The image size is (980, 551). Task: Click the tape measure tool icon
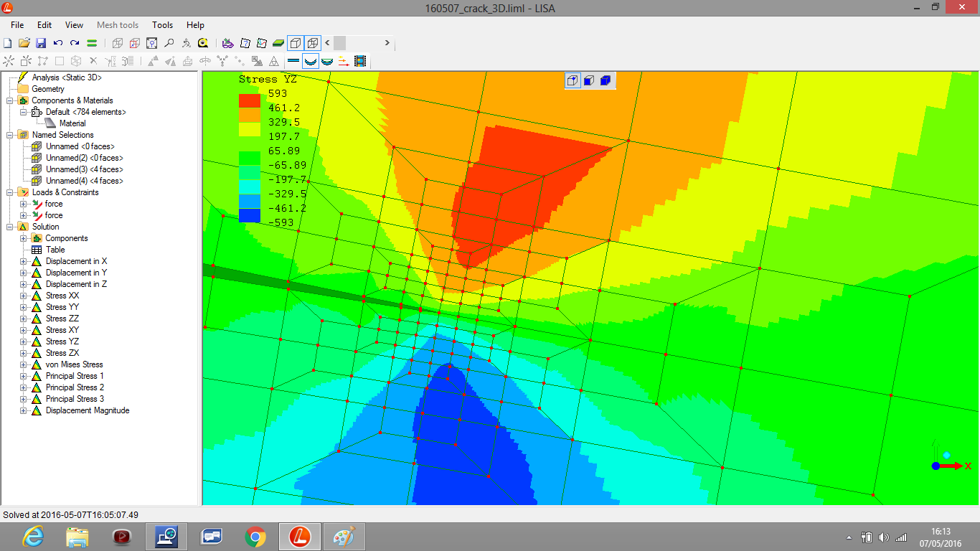tap(203, 43)
